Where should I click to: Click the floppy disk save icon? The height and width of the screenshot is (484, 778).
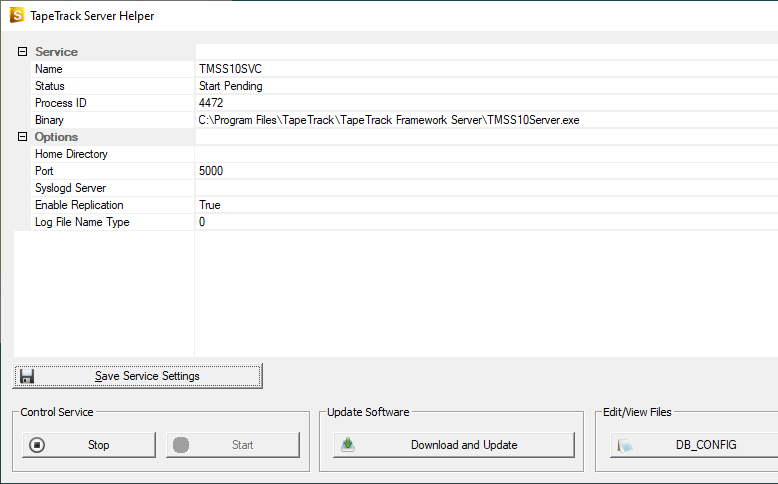coord(27,376)
